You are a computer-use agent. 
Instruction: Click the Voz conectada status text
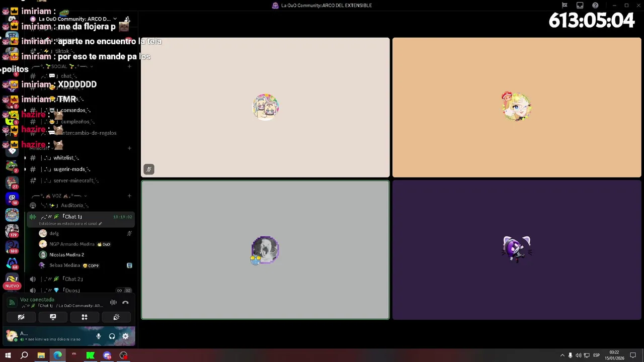[37, 300]
